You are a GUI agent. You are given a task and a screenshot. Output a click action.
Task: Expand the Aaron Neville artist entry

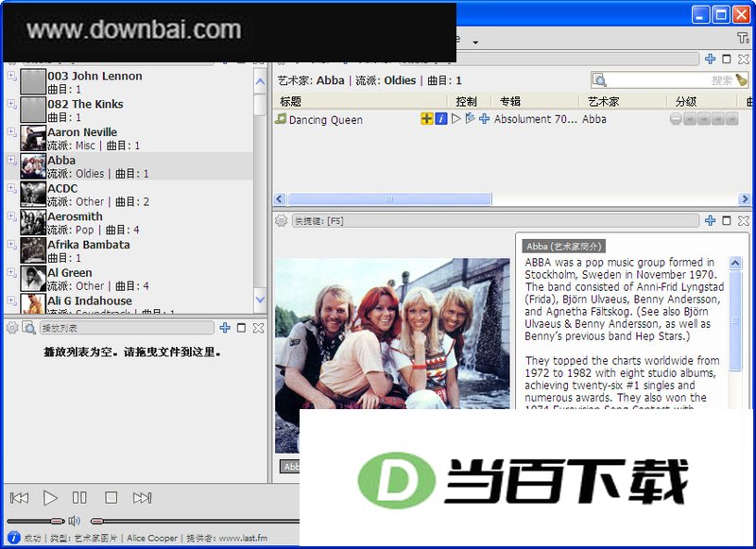coord(11,131)
